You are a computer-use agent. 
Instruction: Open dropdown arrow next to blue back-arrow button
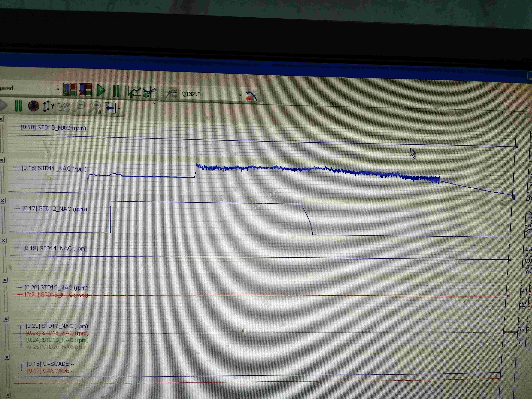(119, 109)
